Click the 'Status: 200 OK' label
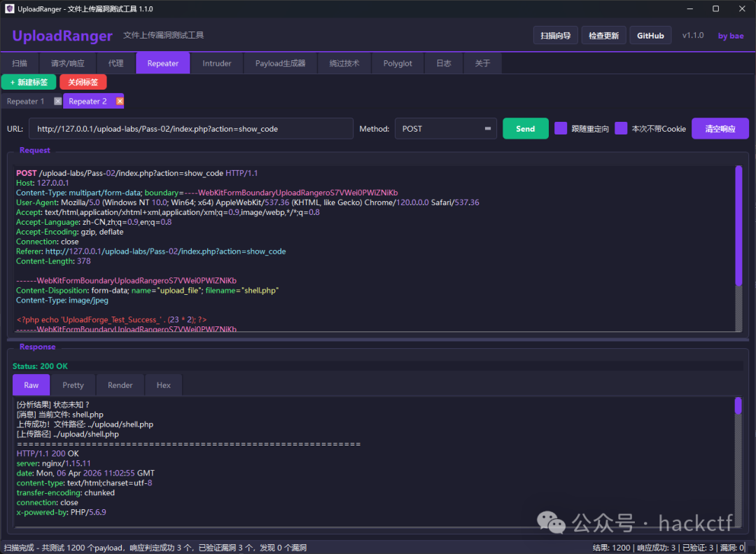The height and width of the screenshot is (554, 756). (40, 366)
